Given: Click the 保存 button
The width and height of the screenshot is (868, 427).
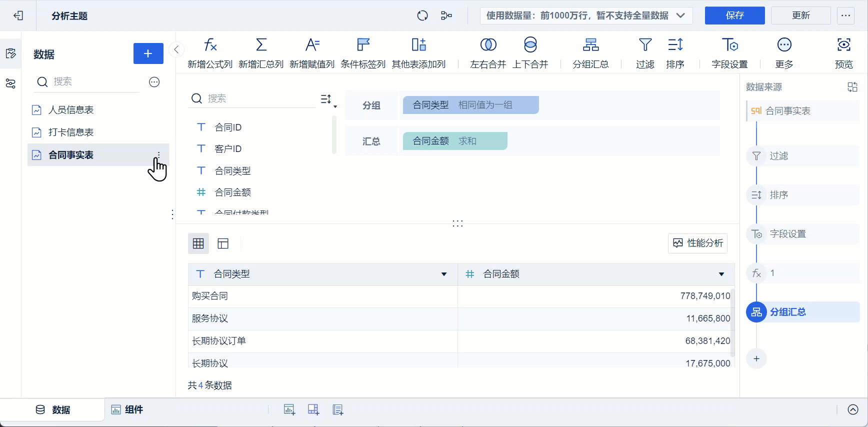Looking at the screenshot, I should [x=734, y=15].
